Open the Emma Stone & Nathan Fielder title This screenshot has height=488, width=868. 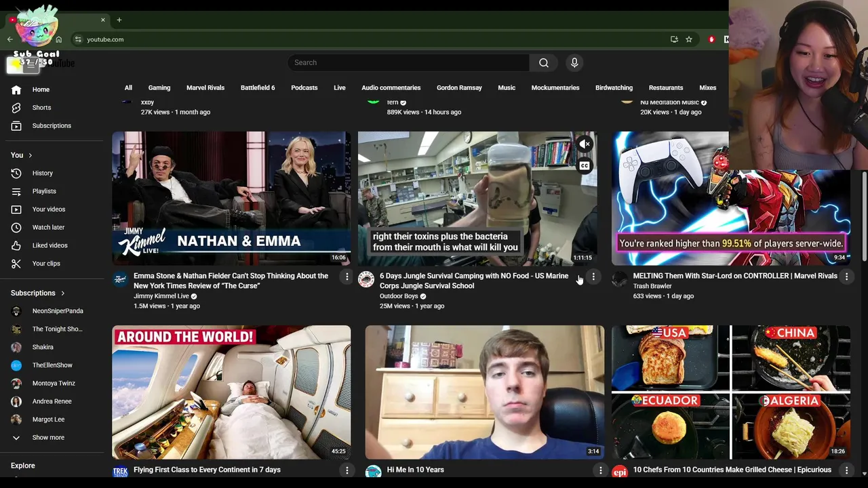click(x=231, y=281)
